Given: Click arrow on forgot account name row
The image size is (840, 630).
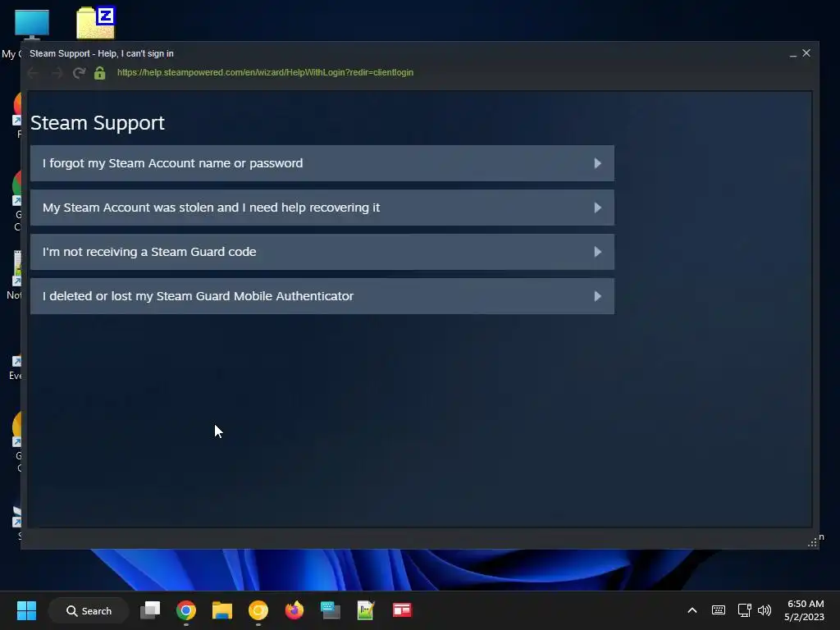Looking at the screenshot, I should click(598, 163).
